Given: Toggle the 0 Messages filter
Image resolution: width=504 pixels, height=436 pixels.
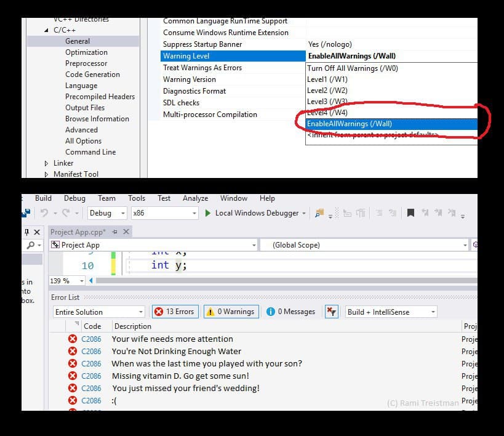Looking at the screenshot, I should coord(291,312).
